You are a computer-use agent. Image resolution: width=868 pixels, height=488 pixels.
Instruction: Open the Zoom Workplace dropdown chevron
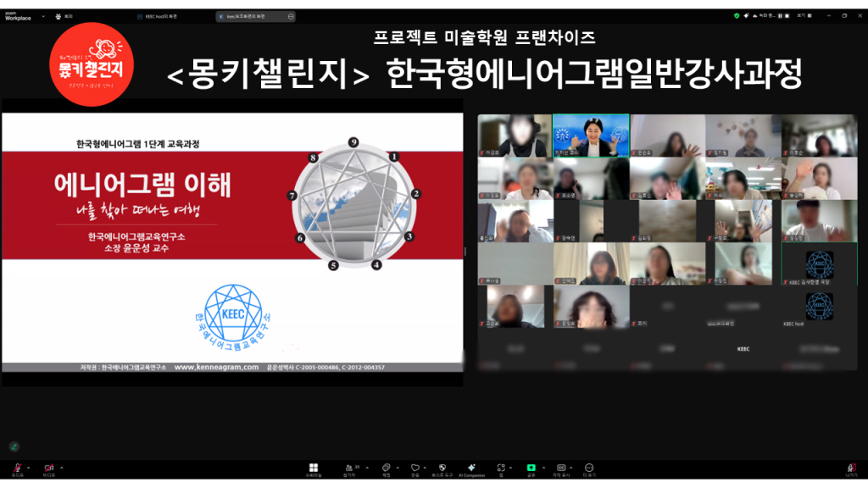click(x=43, y=17)
